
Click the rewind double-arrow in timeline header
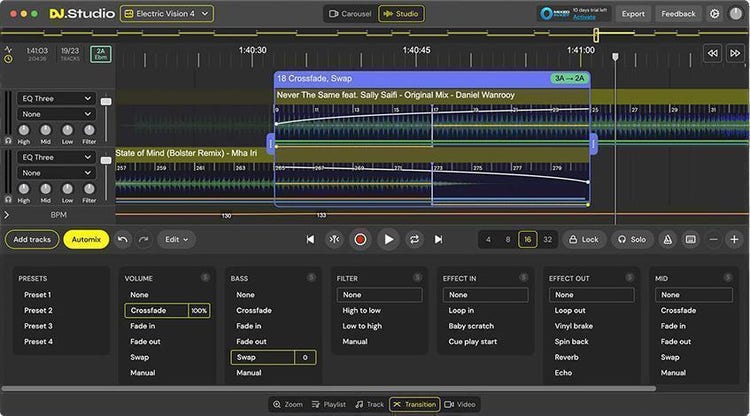point(712,53)
